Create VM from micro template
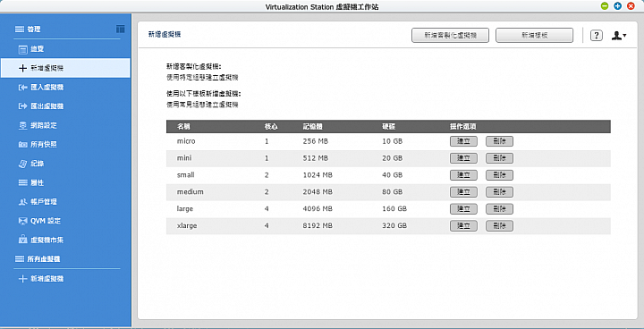644x329 pixels. [463, 141]
